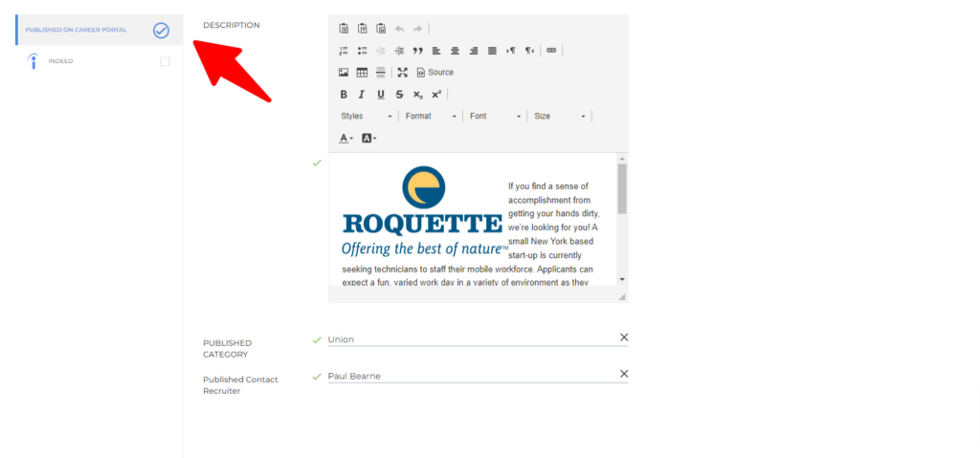The image size is (980, 458).
Task: Apply strikethrough formatting
Action: pos(399,95)
